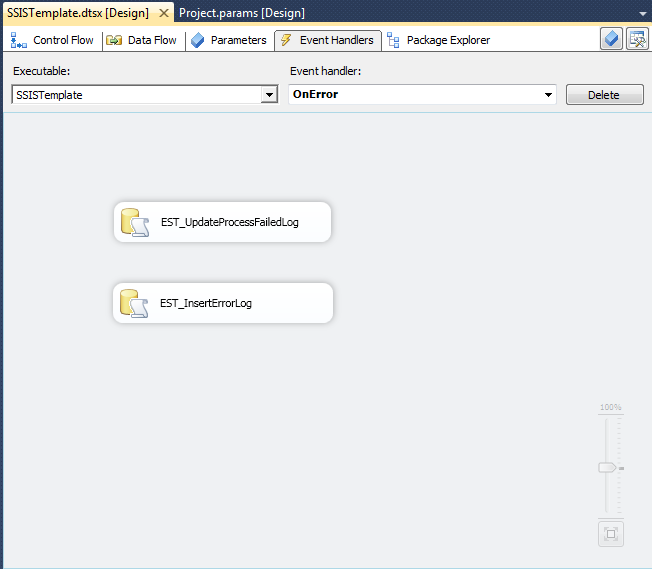
Task: Click the EST_UpdateProcessFailedLog SQL task icon
Action: pos(135,223)
